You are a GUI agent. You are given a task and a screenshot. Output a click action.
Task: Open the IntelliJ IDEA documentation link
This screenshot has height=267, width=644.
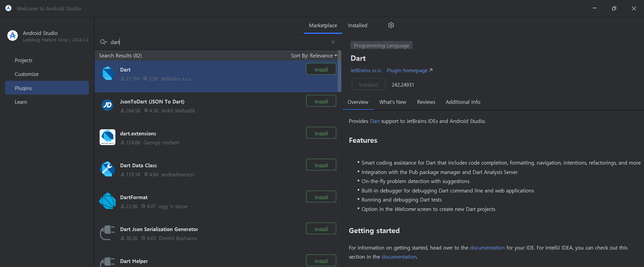pyautogui.click(x=399, y=257)
